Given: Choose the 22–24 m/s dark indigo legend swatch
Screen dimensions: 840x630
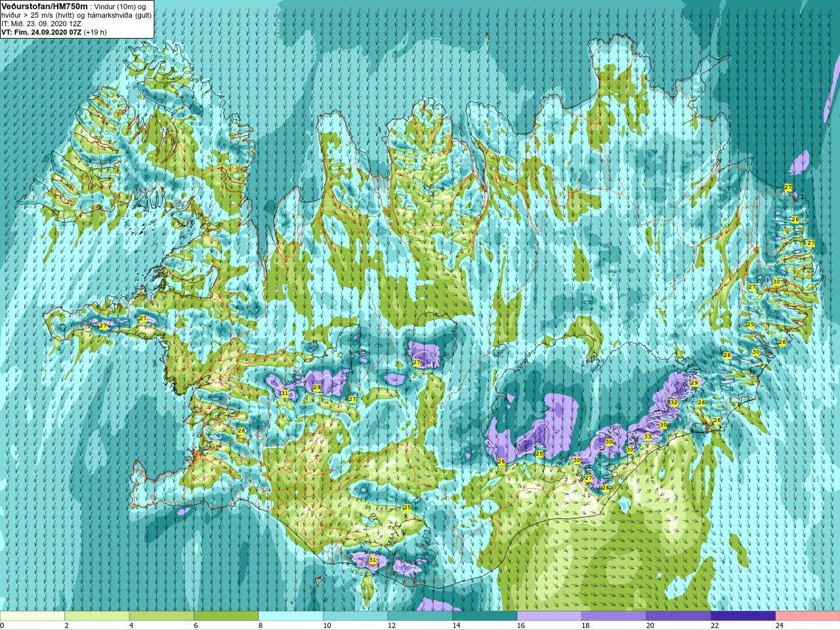Looking at the screenshot, I should pos(744,616).
